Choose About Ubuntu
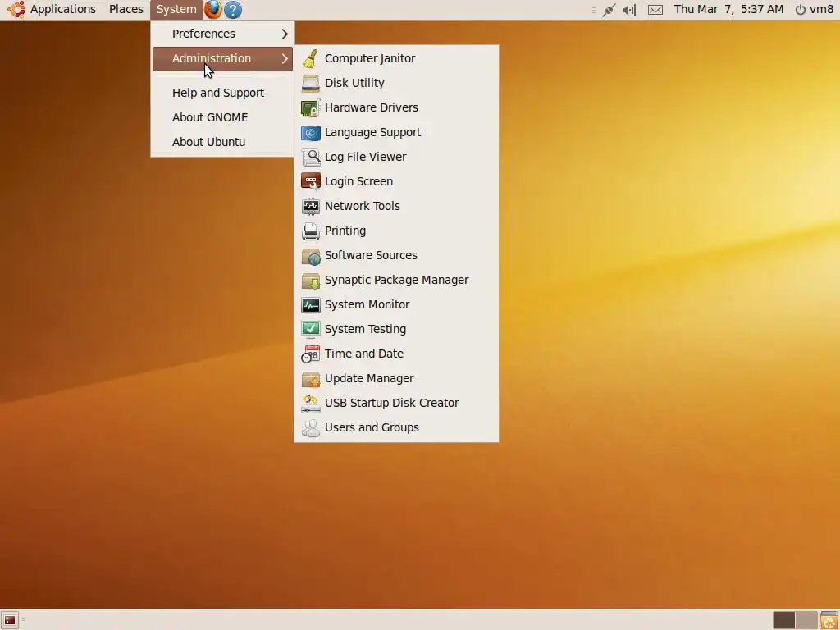Image resolution: width=840 pixels, height=630 pixels. coord(222,142)
